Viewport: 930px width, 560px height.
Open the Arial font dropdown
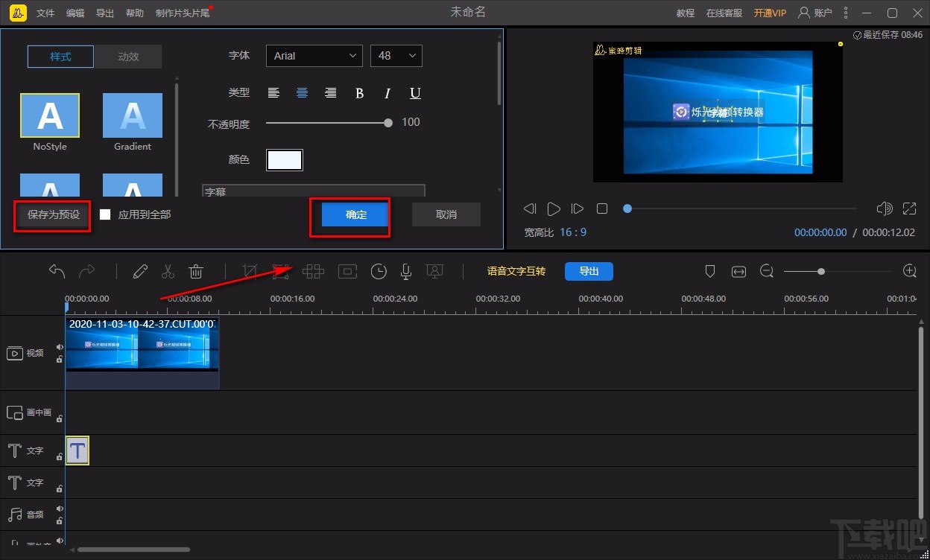[314, 56]
